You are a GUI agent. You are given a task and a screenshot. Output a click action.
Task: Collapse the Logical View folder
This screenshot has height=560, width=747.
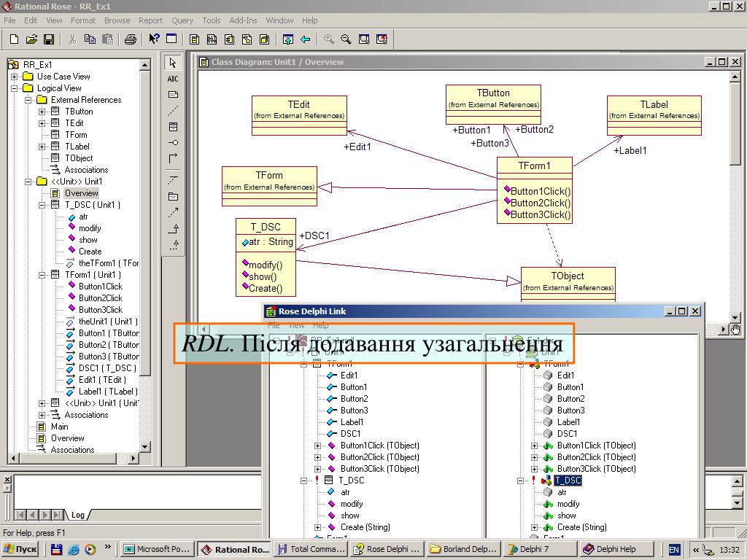click(x=15, y=88)
